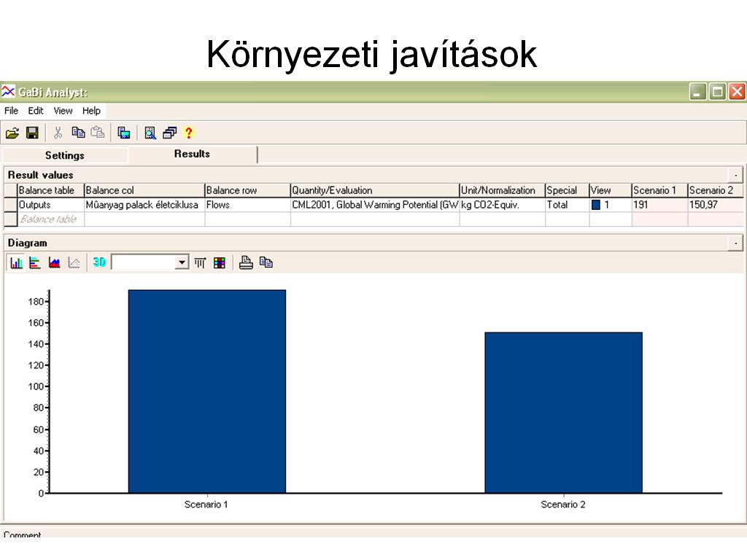Select vertical bar chart diagram type
This screenshot has height=560, width=747.
tap(16, 262)
